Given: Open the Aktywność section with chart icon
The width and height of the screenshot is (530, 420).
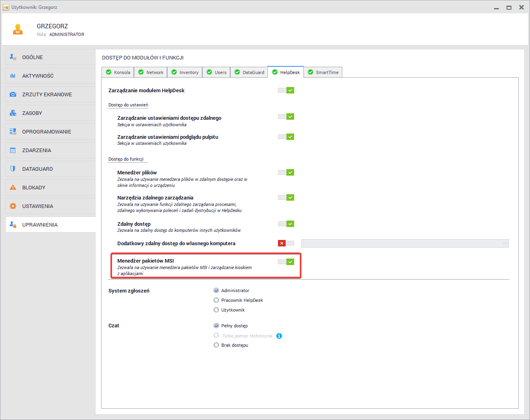Looking at the screenshot, I should [x=13, y=76].
